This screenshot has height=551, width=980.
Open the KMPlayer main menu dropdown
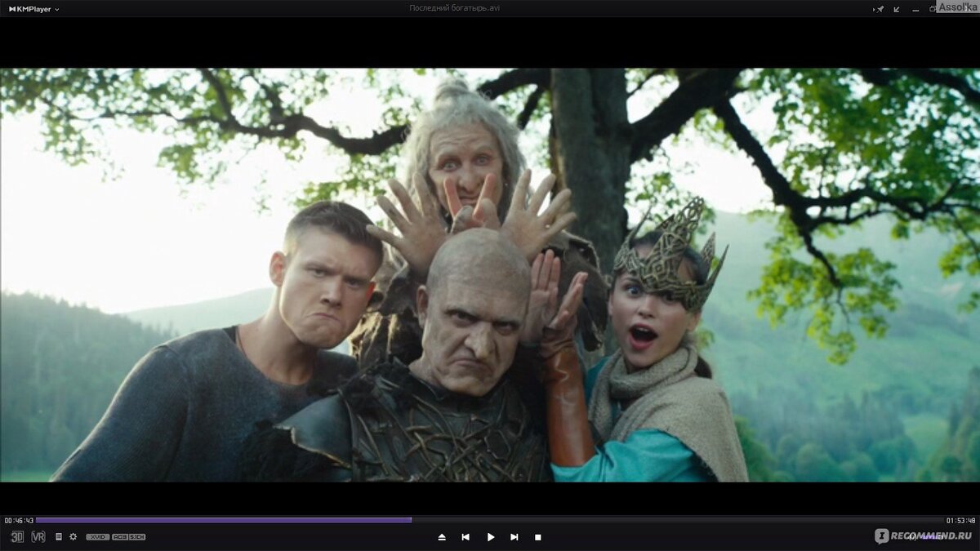(x=34, y=9)
